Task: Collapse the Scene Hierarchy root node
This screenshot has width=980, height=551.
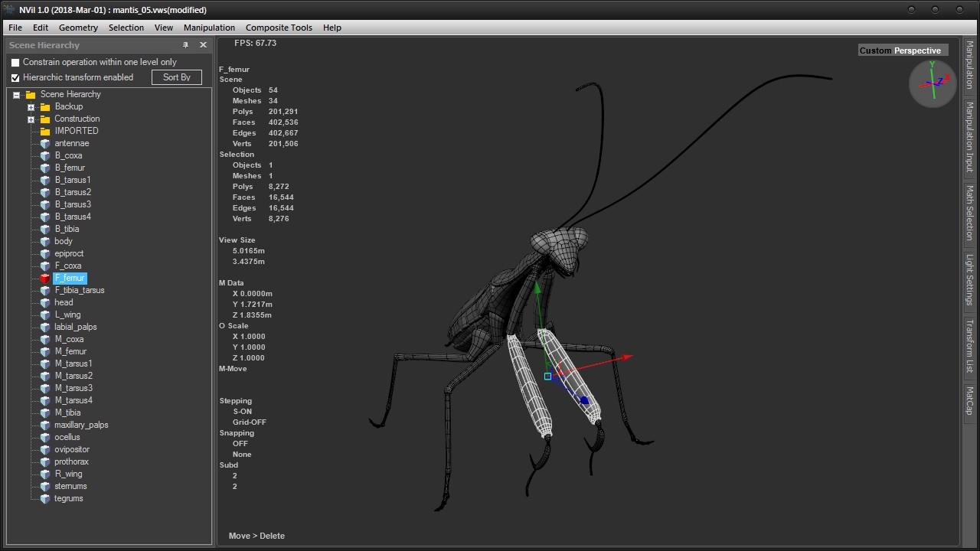Action: pos(16,95)
